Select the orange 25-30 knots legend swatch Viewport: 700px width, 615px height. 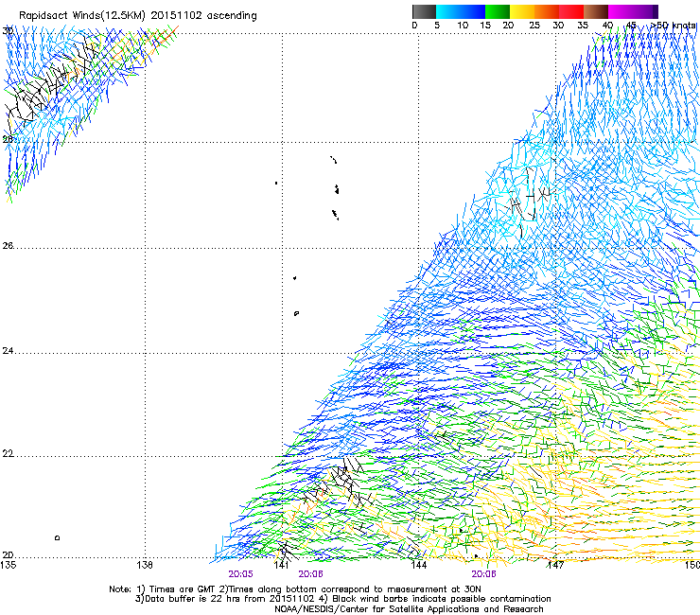(x=547, y=11)
